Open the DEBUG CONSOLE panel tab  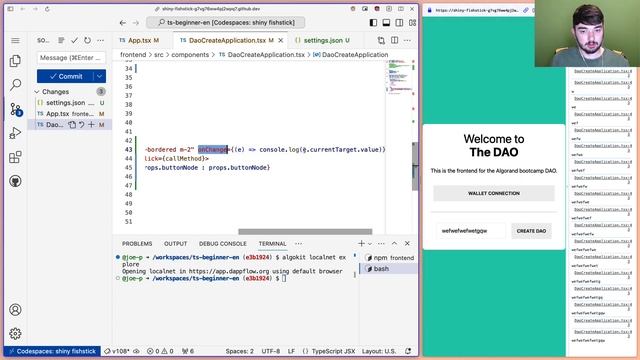point(222,244)
